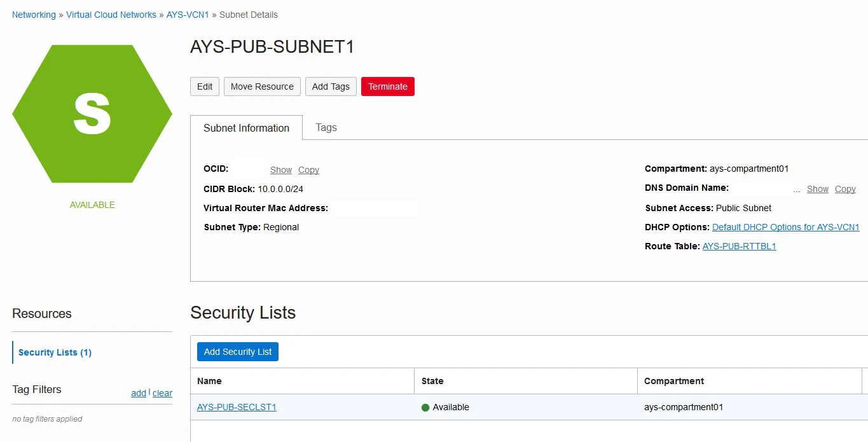Viewport: 868px width, 442px height.
Task: Click the AVAILABLE status label under hexagon
Action: click(92, 205)
